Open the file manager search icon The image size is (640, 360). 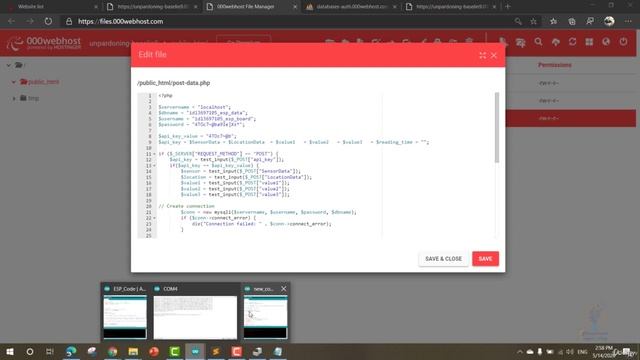click(x=538, y=42)
